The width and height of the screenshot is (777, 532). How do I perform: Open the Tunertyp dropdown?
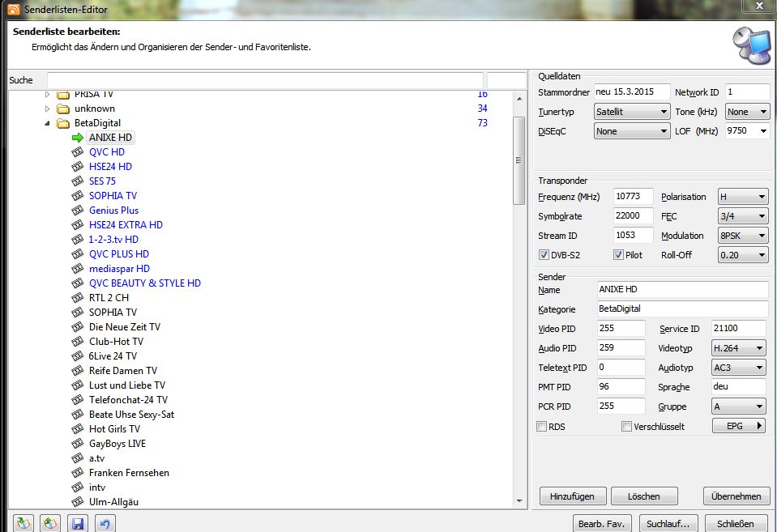tap(632, 112)
